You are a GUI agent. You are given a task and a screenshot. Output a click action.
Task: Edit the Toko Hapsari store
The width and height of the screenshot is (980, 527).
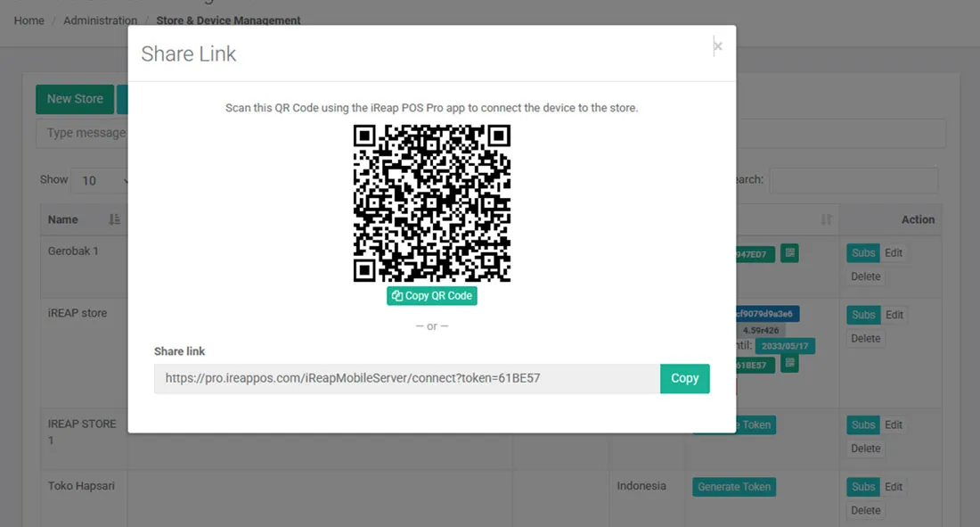click(893, 487)
